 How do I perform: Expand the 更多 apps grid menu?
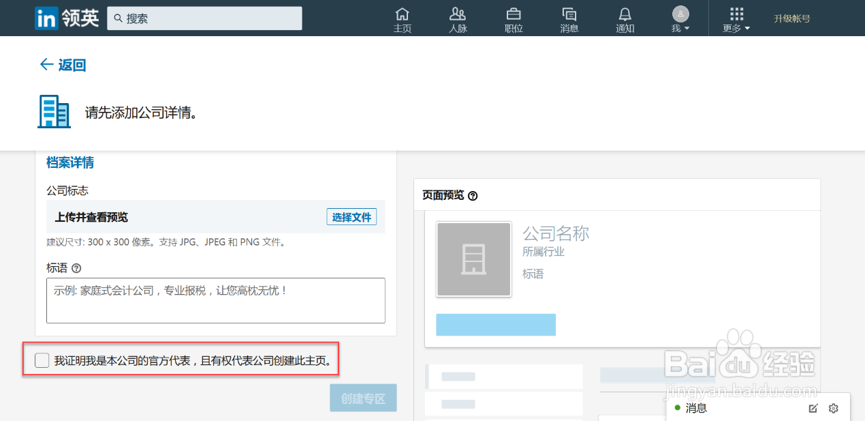point(736,20)
